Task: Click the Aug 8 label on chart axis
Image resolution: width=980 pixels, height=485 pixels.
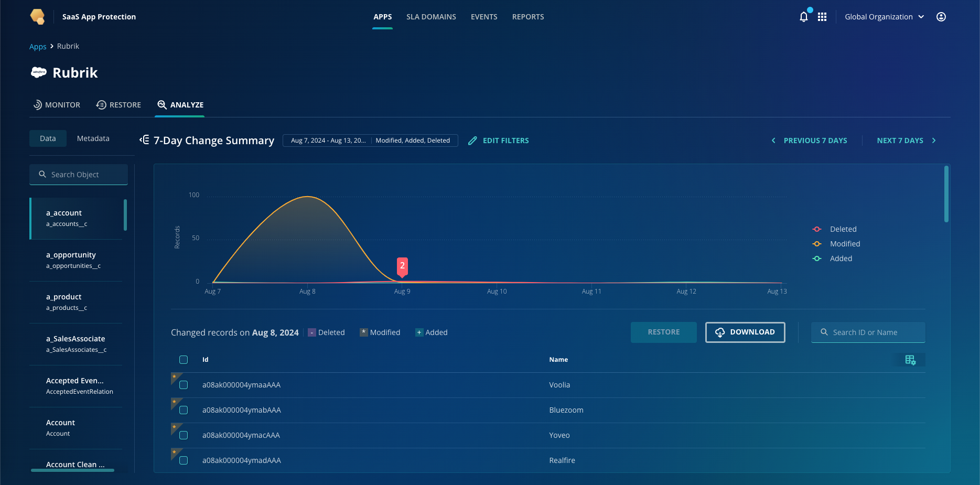Action: point(307,292)
